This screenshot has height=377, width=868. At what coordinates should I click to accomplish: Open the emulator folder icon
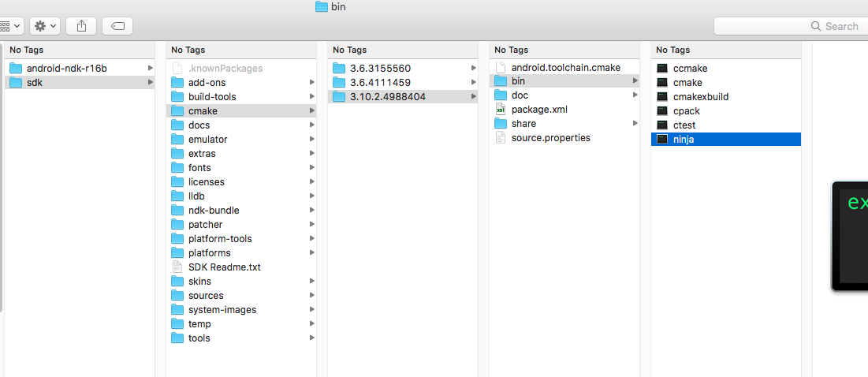coord(177,140)
